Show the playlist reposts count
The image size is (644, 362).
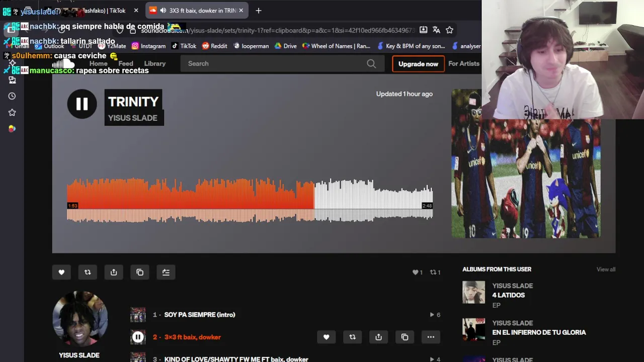[x=435, y=272]
